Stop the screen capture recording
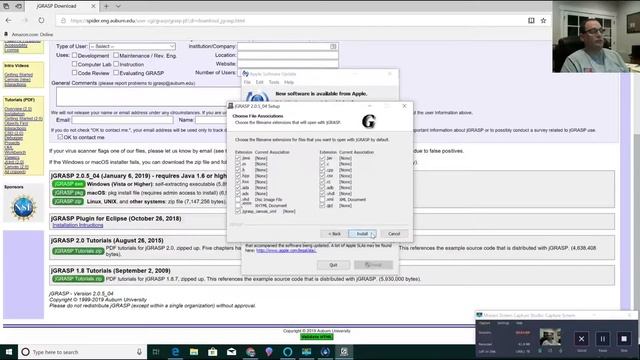 point(624,339)
